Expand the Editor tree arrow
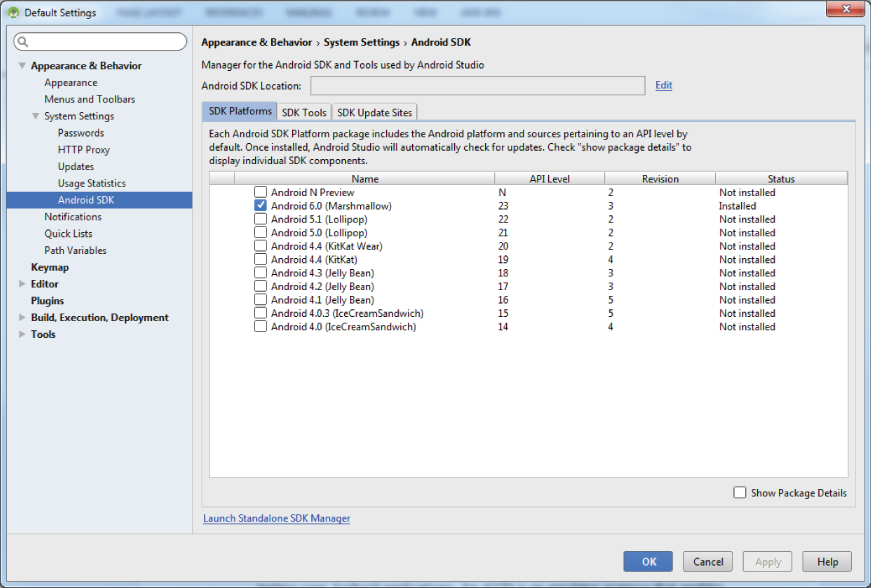871x588 pixels. [x=22, y=284]
